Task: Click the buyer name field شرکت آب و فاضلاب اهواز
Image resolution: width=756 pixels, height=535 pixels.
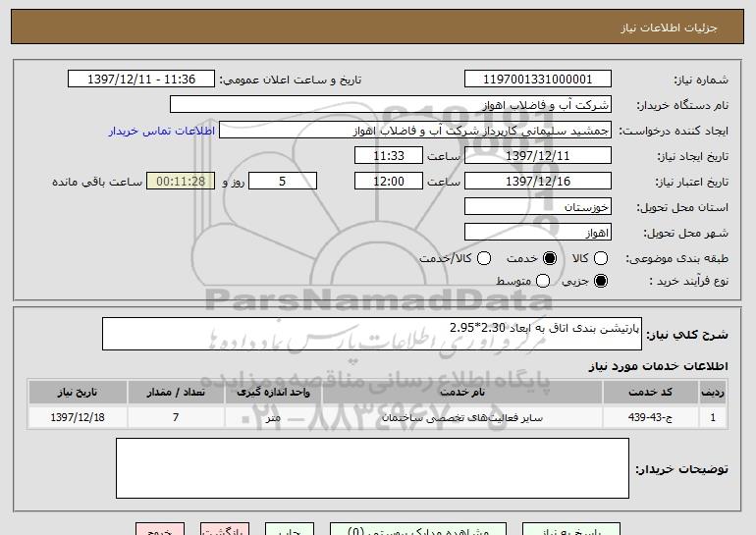Action: 391,105
